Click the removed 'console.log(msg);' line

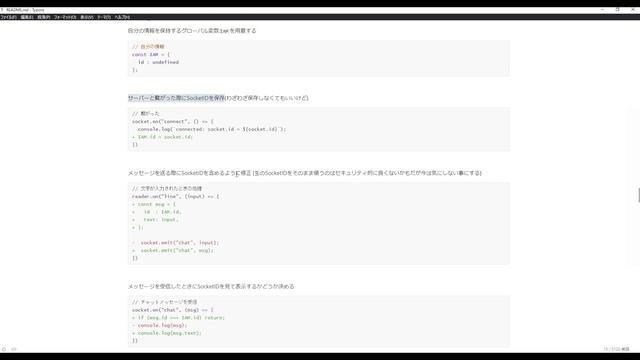click(x=159, y=325)
